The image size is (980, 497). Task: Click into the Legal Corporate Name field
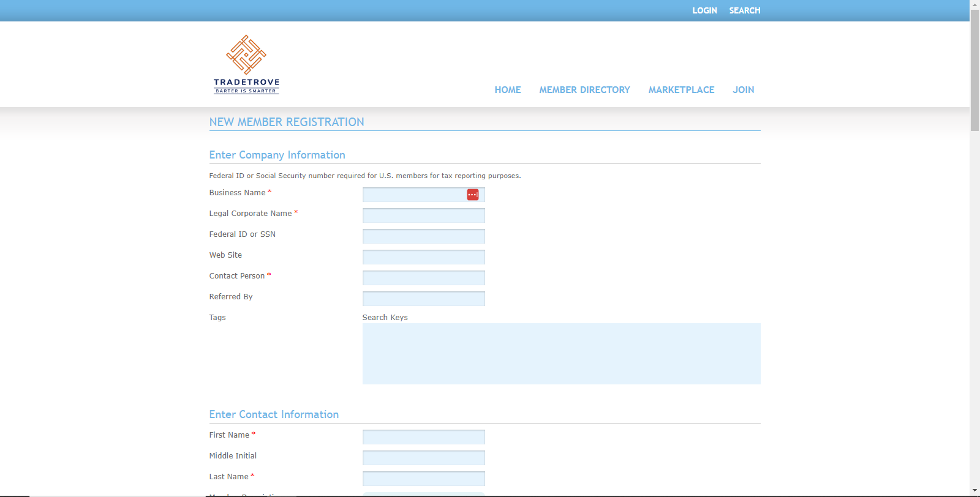(x=423, y=215)
